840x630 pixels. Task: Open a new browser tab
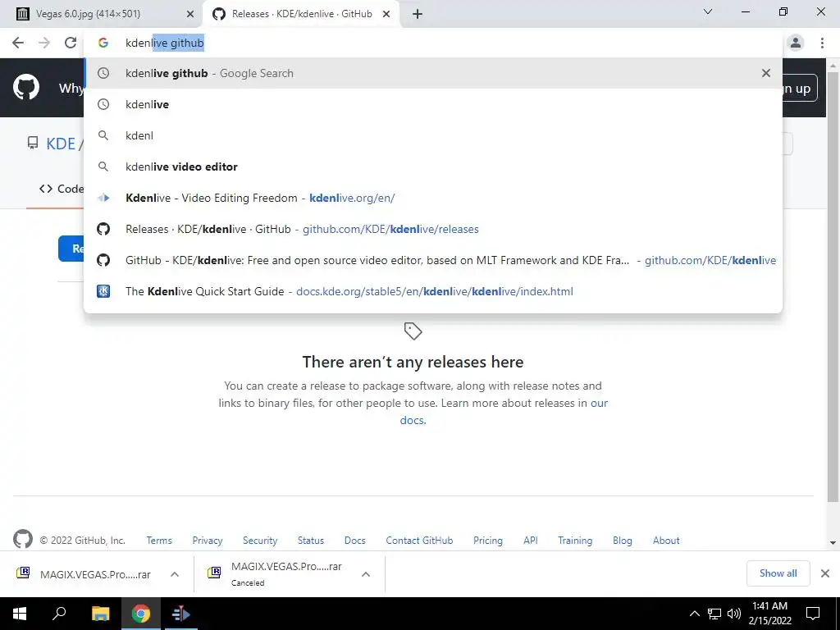418,14
